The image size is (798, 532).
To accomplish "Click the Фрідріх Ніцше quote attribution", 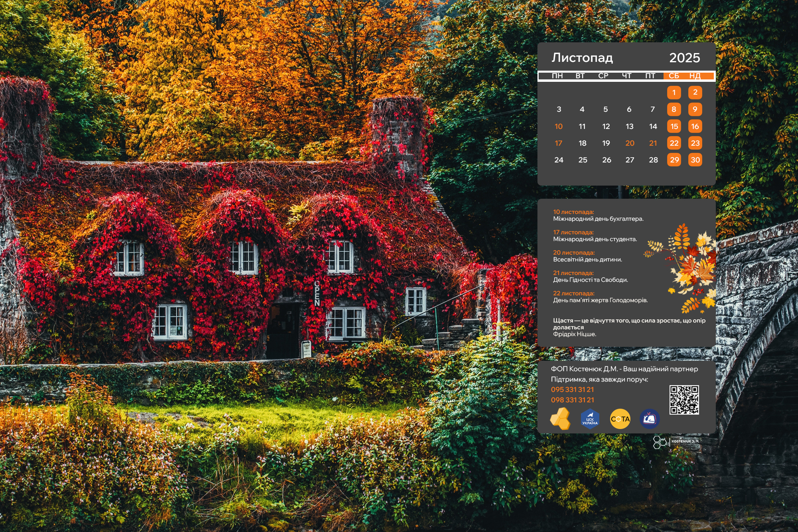I will pyautogui.click(x=574, y=334).
